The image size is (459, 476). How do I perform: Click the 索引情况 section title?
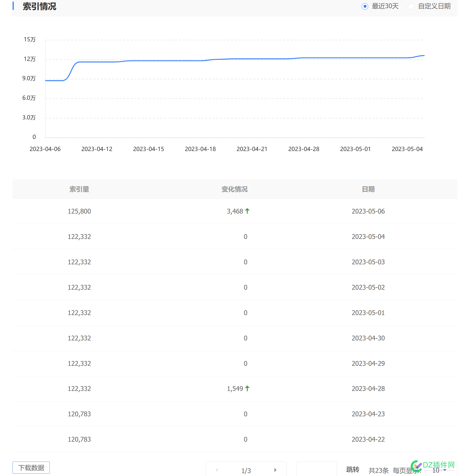pos(39,6)
